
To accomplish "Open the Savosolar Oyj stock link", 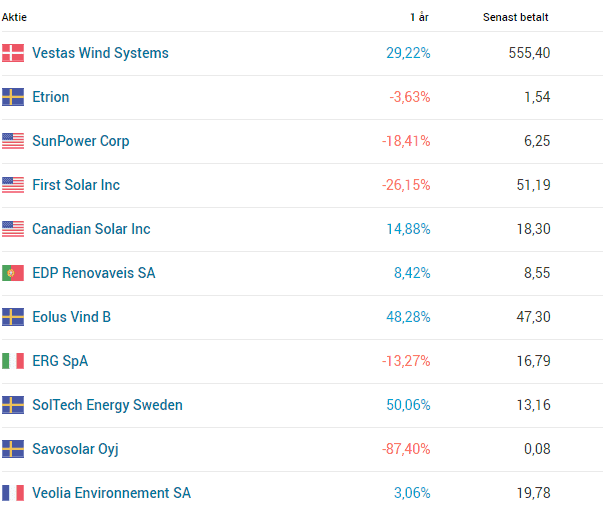I will point(75,449).
